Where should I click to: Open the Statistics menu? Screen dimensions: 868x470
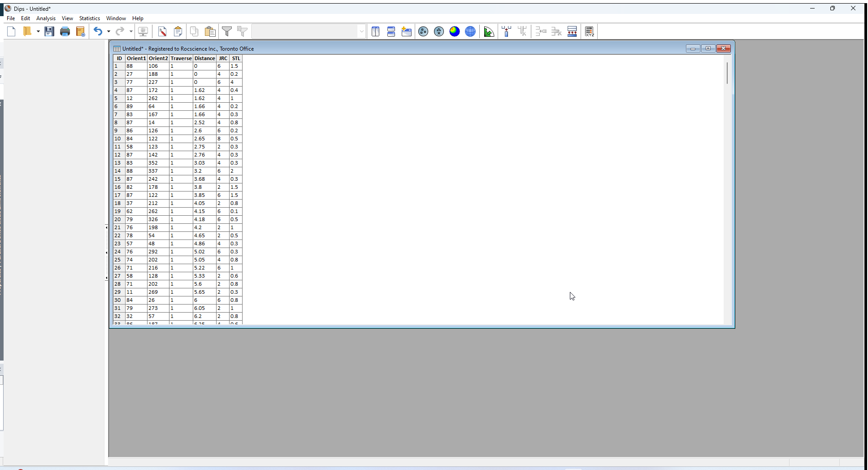[x=89, y=18]
